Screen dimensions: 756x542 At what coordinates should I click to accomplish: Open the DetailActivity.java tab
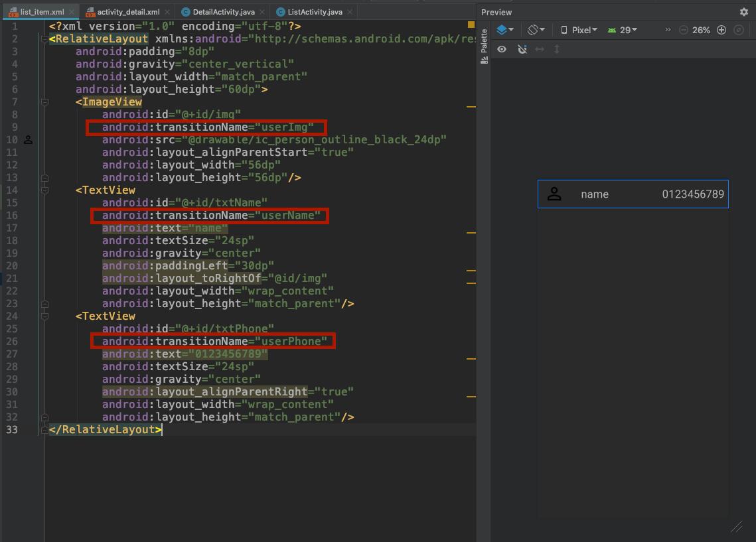(224, 11)
